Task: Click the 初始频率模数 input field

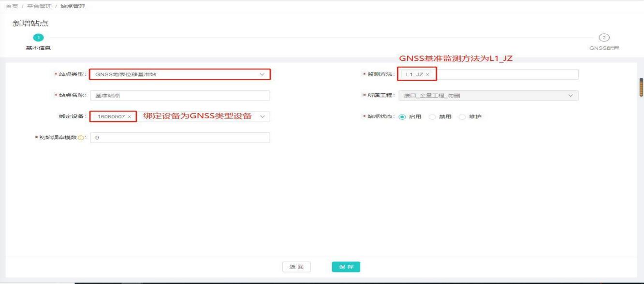Action: pos(180,138)
